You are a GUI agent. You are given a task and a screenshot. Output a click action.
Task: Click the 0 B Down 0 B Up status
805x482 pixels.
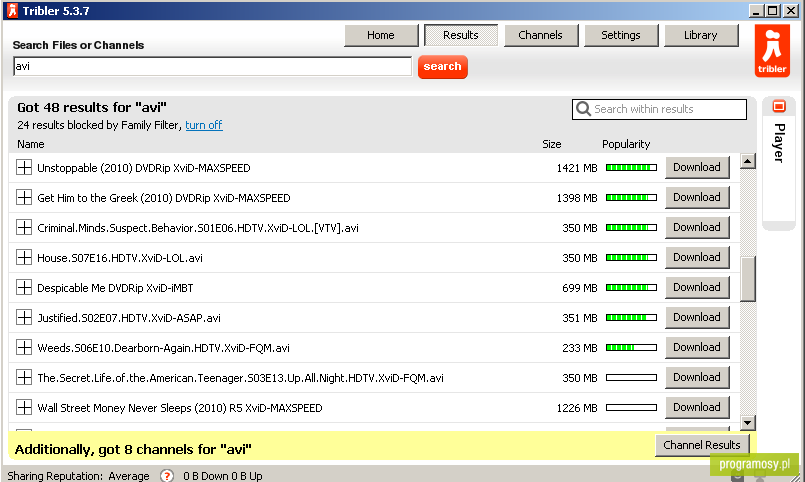point(223,476)
